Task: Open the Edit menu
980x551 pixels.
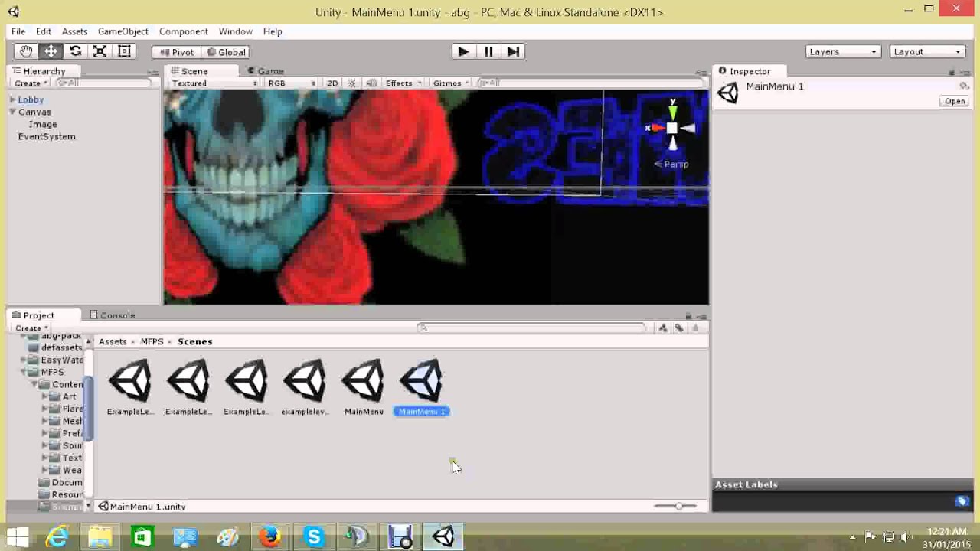Action: (44, 31)
